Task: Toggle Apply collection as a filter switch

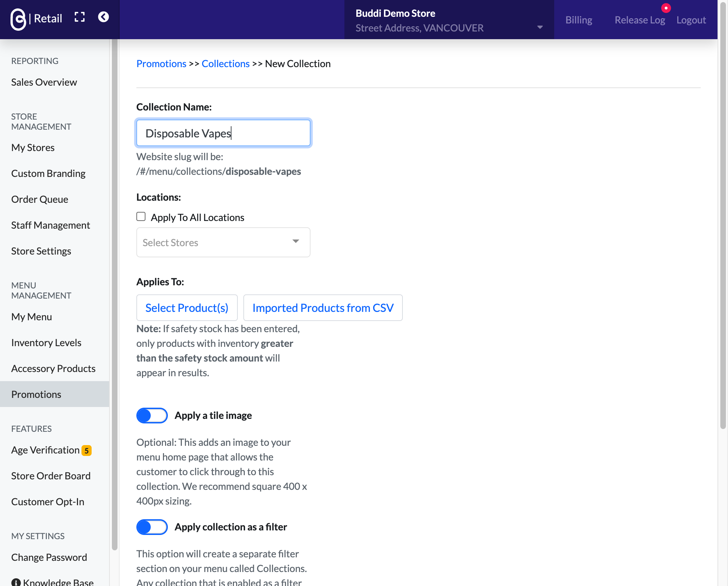Action: click(x=152, y=527)
